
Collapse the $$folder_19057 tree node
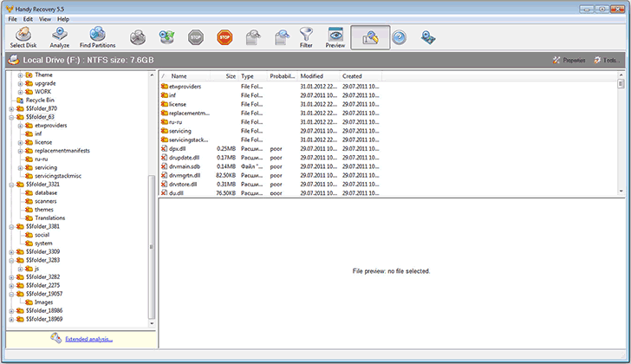click(11, 295)
